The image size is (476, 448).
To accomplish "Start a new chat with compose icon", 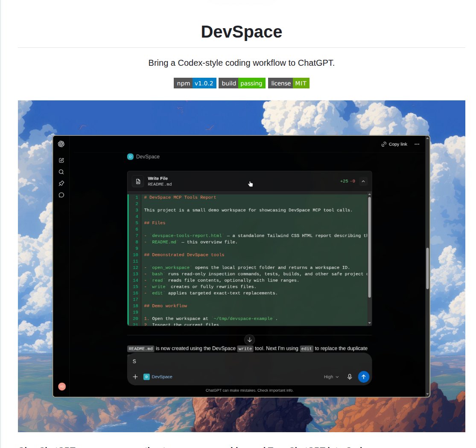I will coord(61,161).
